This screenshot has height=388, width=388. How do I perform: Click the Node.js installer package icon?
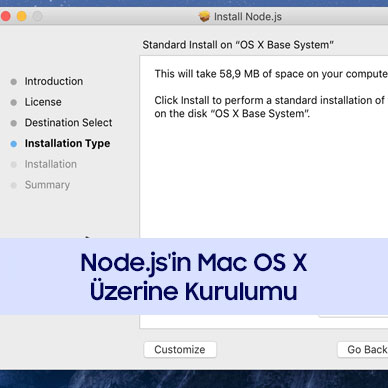pyautogui.click(x=204, y=16)
